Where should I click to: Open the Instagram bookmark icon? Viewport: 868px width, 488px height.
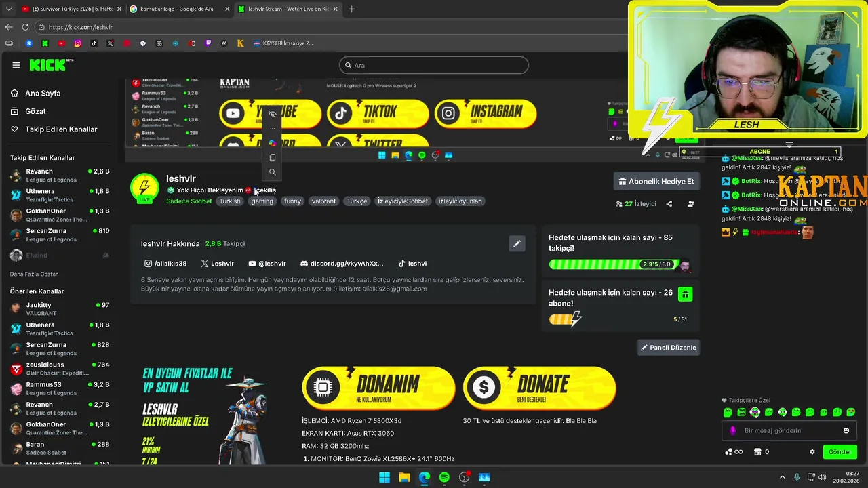[x=77, y=43]
